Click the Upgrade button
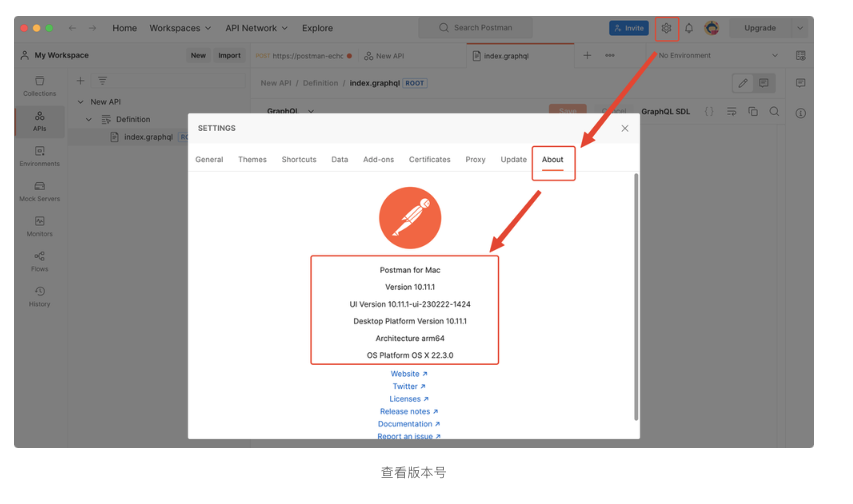This screenshot has height=504, width=853. pos(760,28)
